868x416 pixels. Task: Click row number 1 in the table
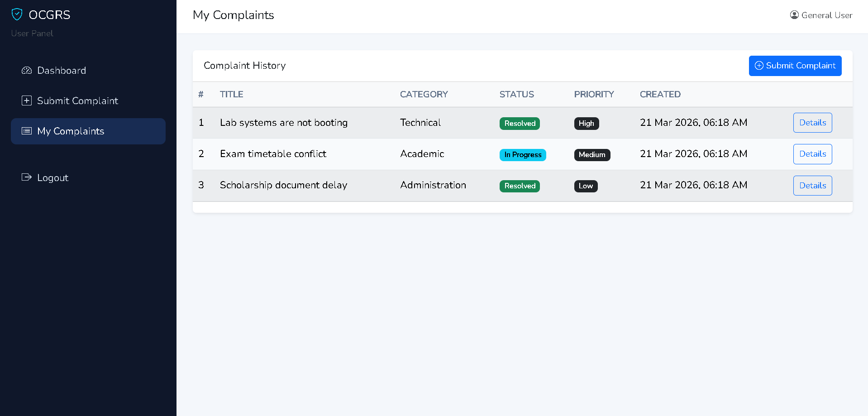click(x=201, y=123)
